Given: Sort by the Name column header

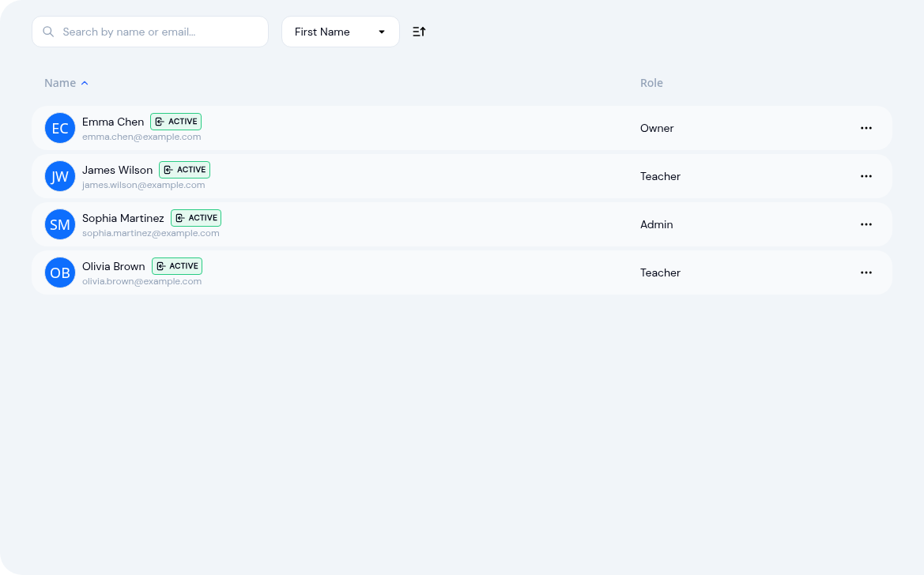Looking at the screenshot, I should click(66, 83).
